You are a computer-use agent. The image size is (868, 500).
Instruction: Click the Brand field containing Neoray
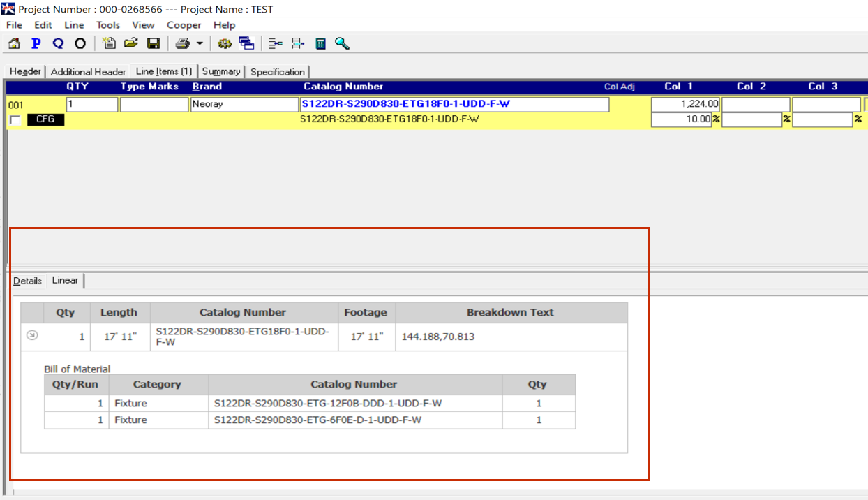click(x=244, y=104)
